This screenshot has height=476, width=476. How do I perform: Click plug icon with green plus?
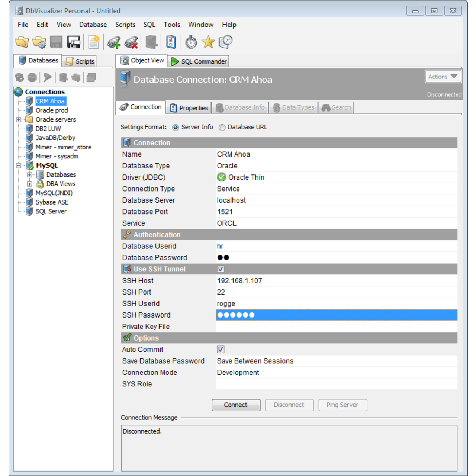(x=114, y=42)
